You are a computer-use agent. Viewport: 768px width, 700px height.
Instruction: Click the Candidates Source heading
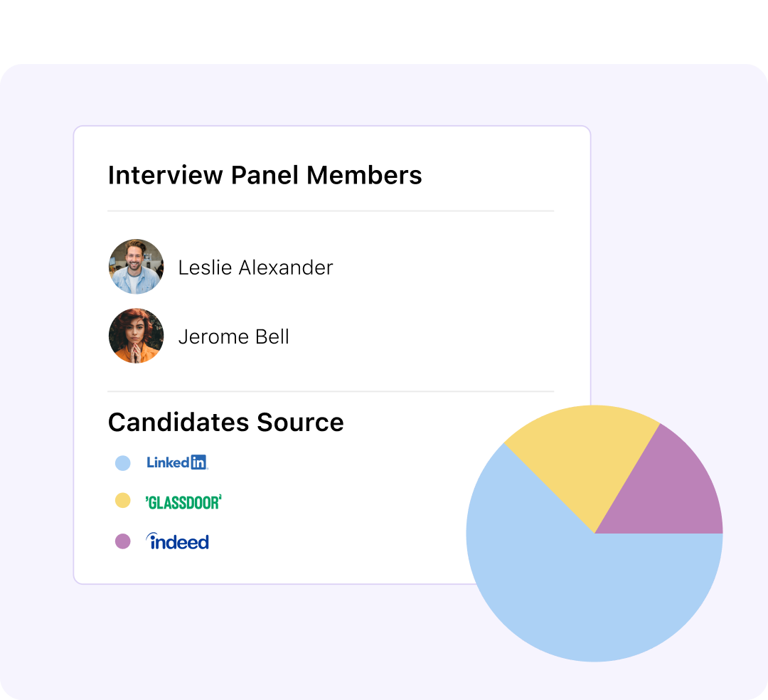225,423
